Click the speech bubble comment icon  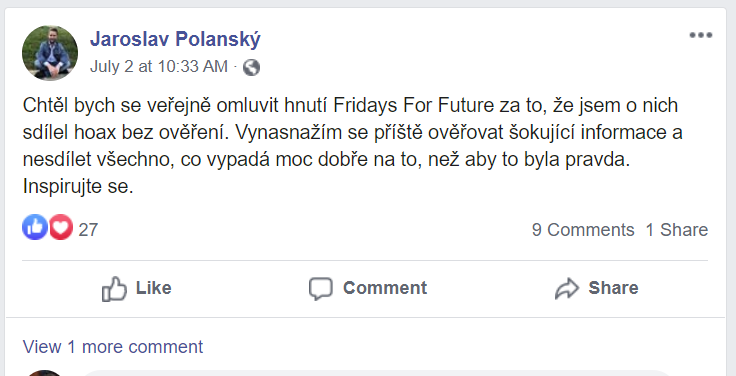(321, 289)
